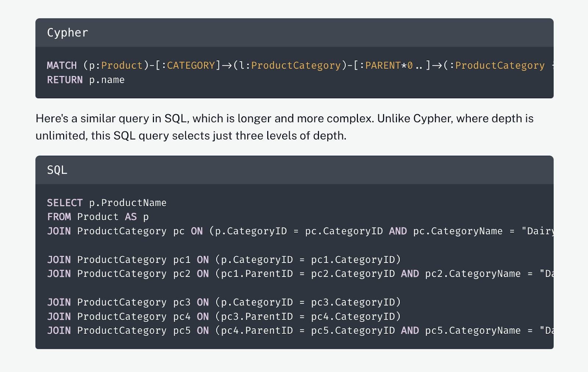Click the JOIN line for alias pc
The height and width of the screenshot is (372, 588).
click(x=300, y=231)
